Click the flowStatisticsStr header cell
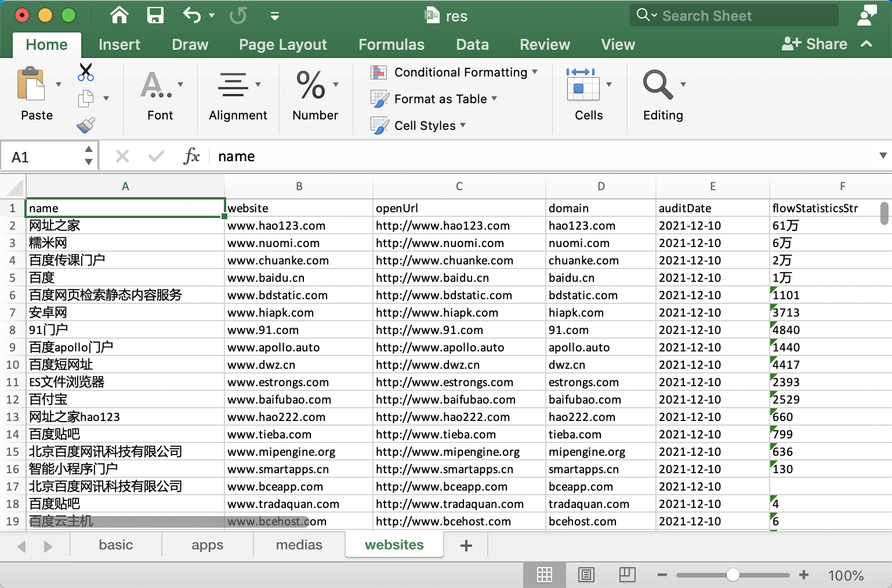The image size is (892, 588). 831,208
